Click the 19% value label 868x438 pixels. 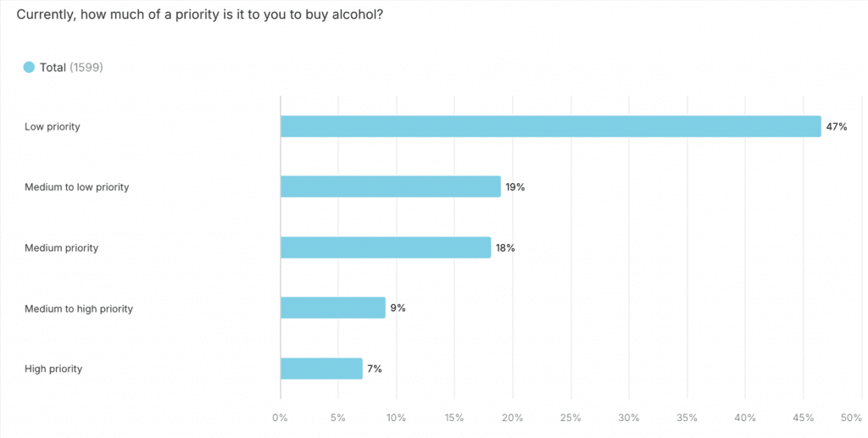point(515,186)
